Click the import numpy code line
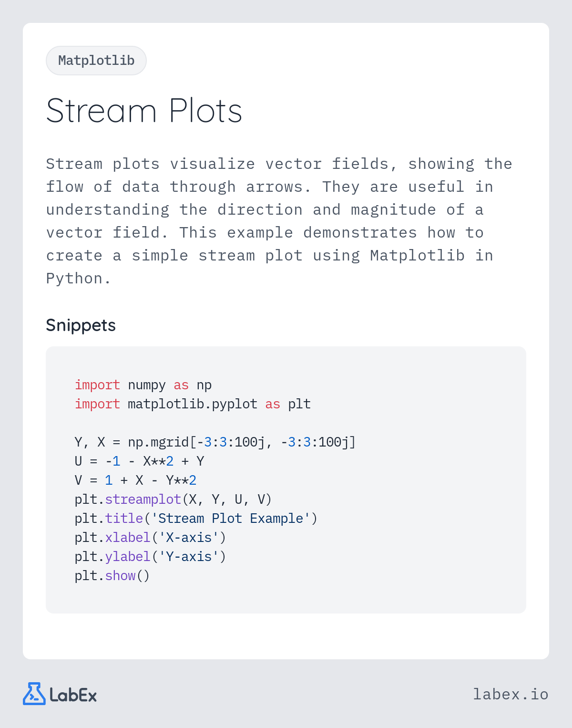Image resolution: width=572 pixels, height=728 pixels. coord(143,385)
